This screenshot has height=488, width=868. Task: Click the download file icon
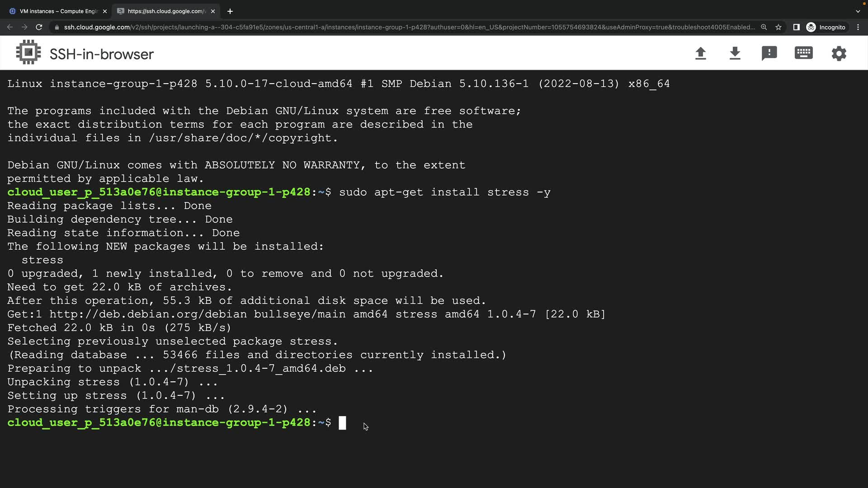pyautogui.click(x=735, y=53)
